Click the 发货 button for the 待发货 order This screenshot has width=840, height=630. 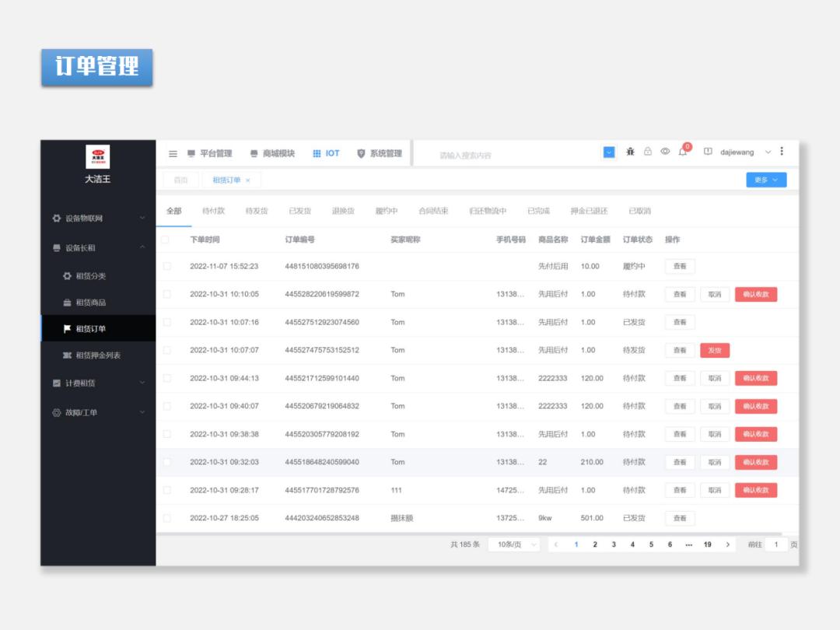point(715,350)
